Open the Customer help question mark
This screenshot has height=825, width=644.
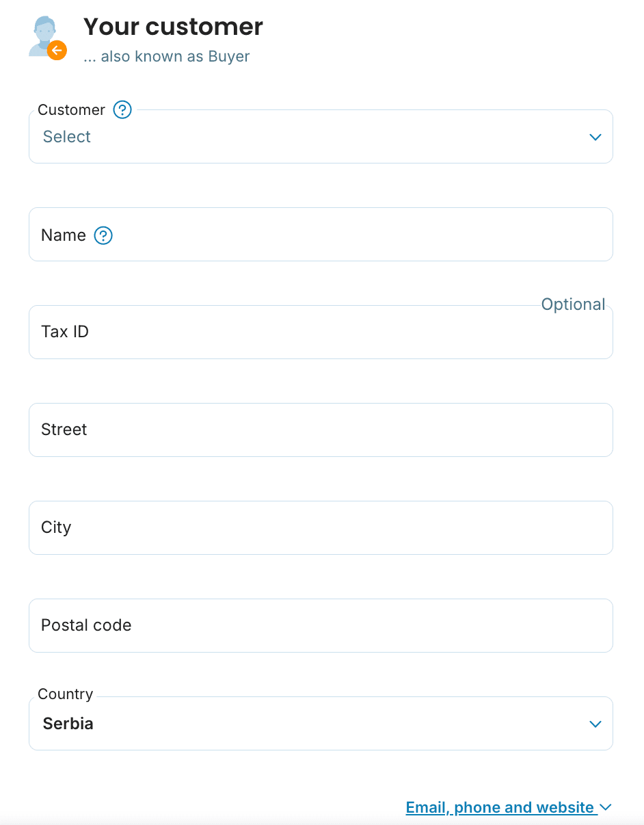point(122,109)
